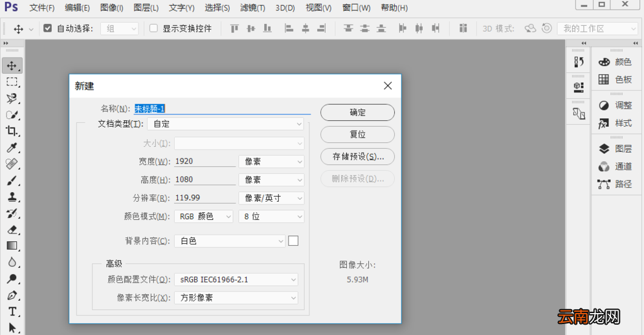Open the width unit 像素 dropdown
The width and height of the screenshot is (644, 335).
point(271,161)
